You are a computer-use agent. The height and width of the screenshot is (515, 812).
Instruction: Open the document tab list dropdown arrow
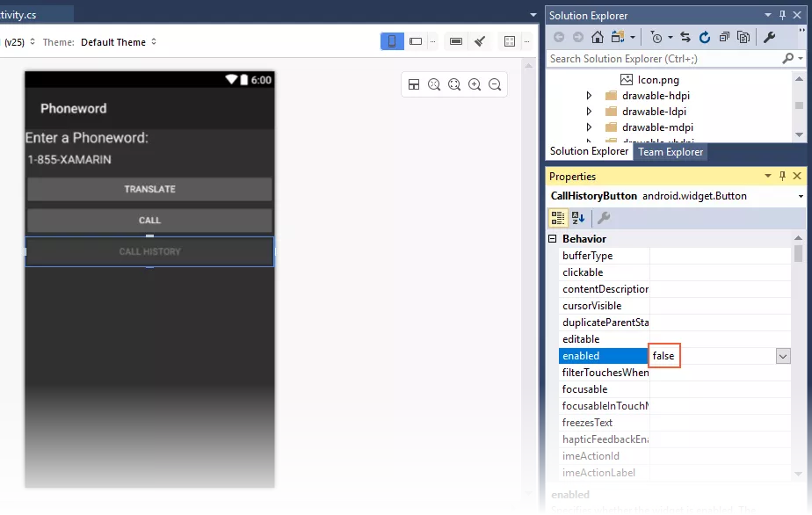pyautogui.click(x=533, y=15)
